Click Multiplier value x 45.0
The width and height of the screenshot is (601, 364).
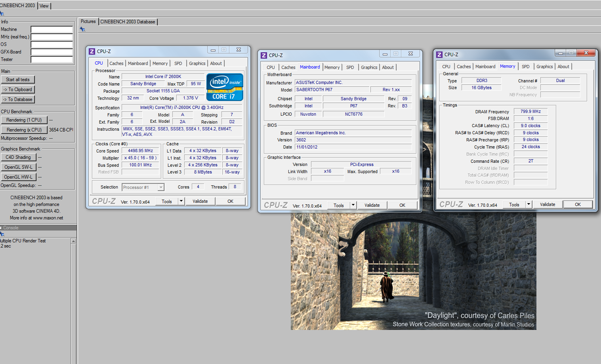141,158
